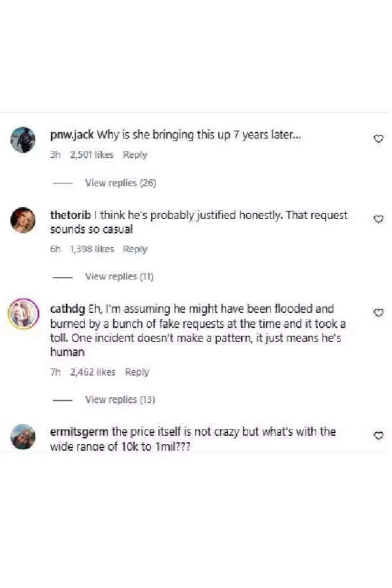Like pnw.jack's comment about 7 years later

[x=379, y=138]
